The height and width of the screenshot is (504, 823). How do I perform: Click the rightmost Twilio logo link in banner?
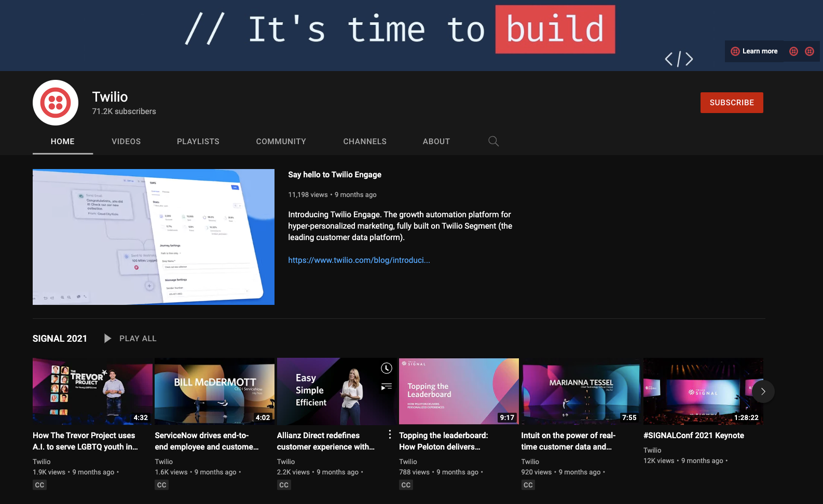[810, 51]
